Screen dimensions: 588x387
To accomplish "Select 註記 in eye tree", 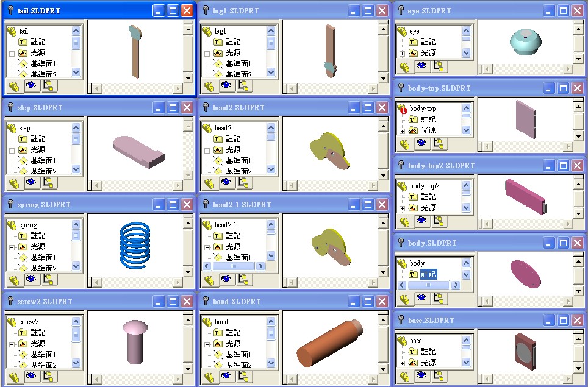I will [x=428, y=42].
